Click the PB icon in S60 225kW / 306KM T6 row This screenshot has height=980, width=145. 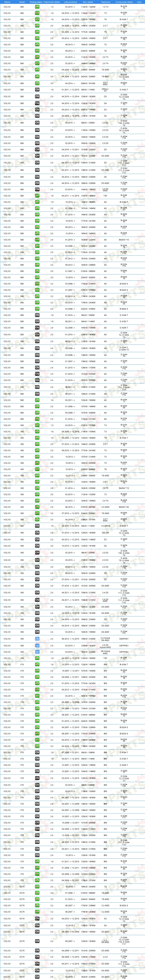coord(37,51)
